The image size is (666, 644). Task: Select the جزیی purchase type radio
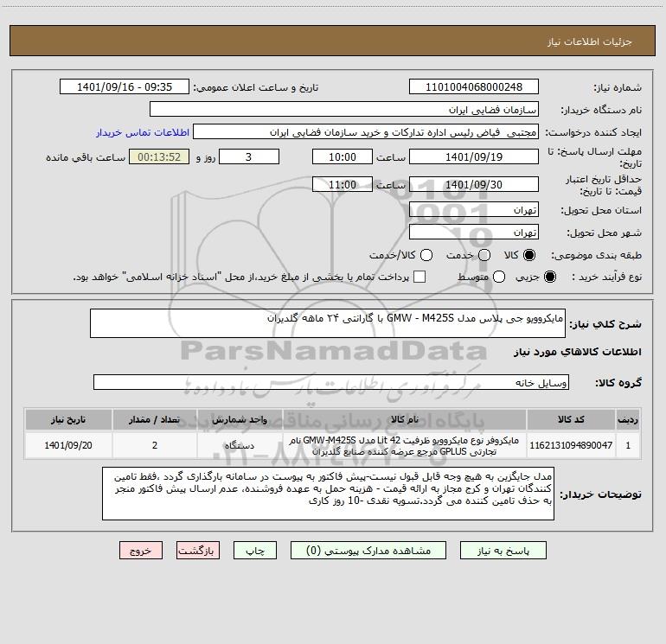coord(549,277)
